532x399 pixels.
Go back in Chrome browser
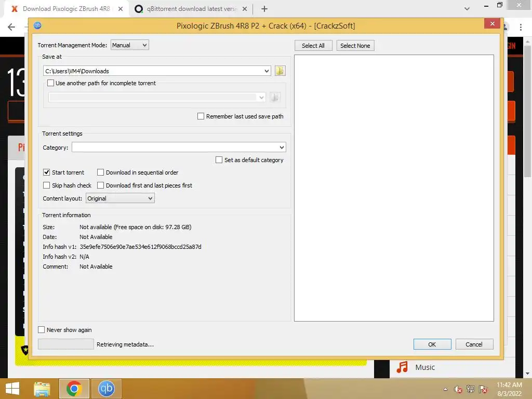11,27
